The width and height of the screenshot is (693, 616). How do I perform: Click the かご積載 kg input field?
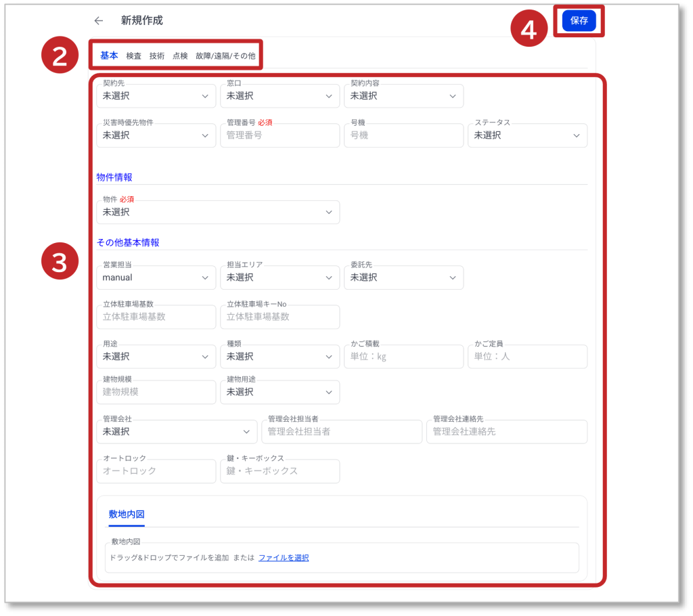403,357
